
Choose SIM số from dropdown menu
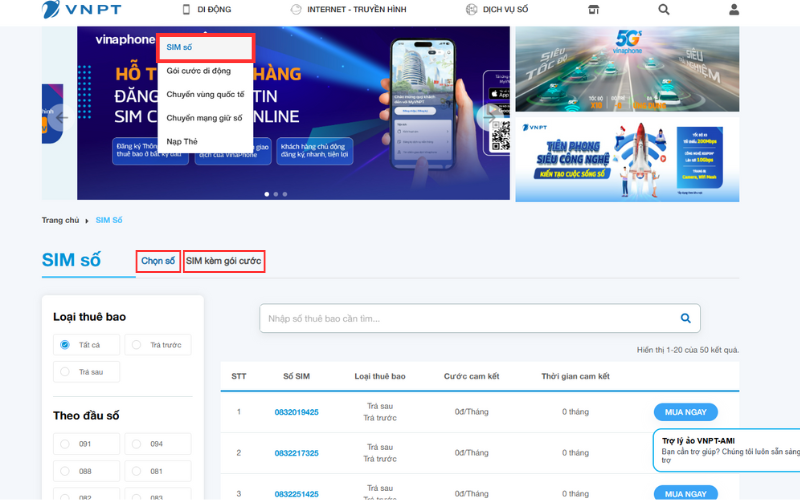pyautogui.click(x=205, y=47)
